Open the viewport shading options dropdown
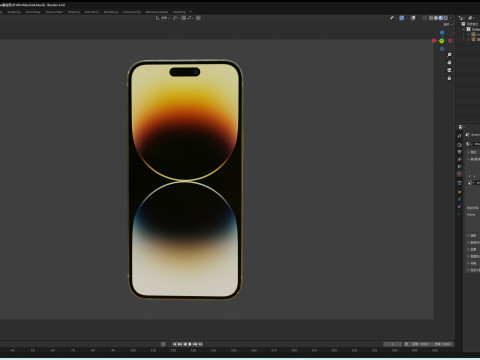The width and height of the screenshot is (480, 360). (x=451, y=18)
